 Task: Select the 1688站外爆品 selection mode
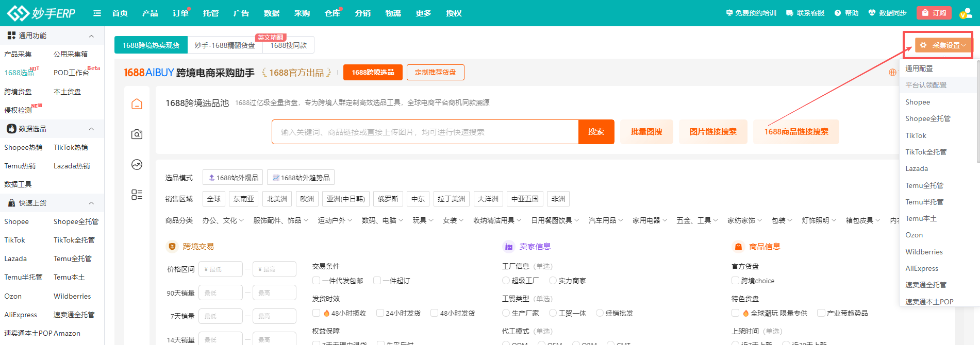233,178
